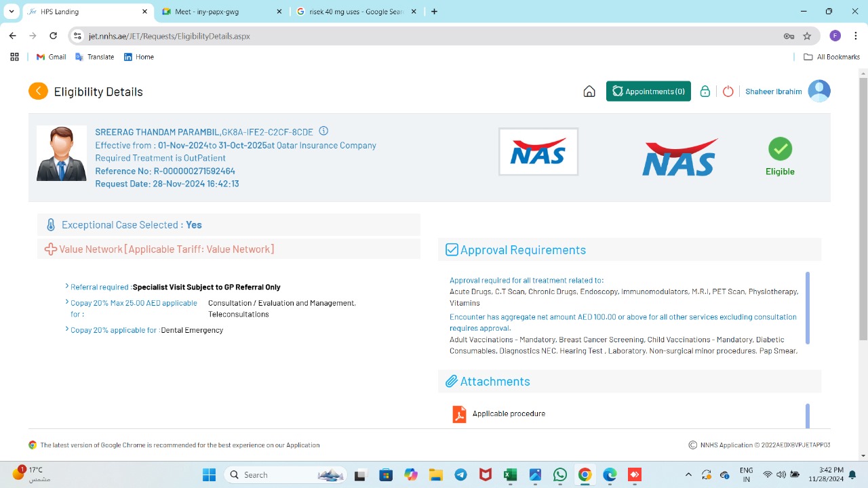Bookmark this page with star icon
The width and height of the screenshot is (868, 488).
tap(807, 36)
